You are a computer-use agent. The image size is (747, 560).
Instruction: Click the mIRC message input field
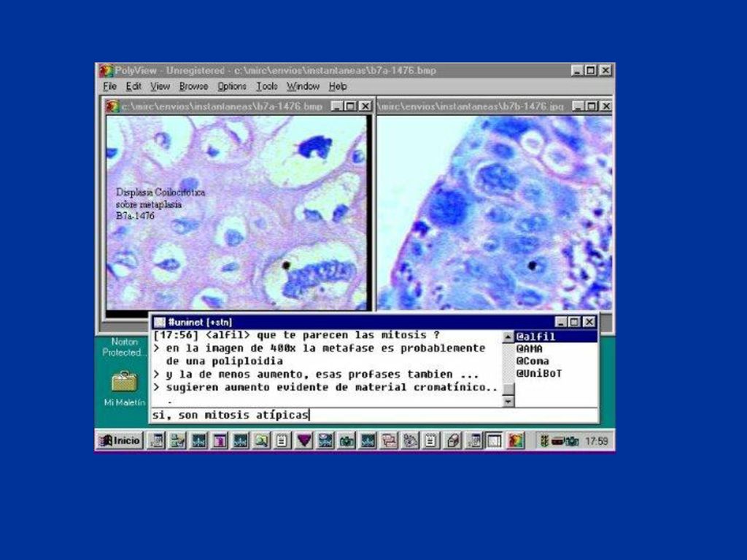(x=374, y=415)
